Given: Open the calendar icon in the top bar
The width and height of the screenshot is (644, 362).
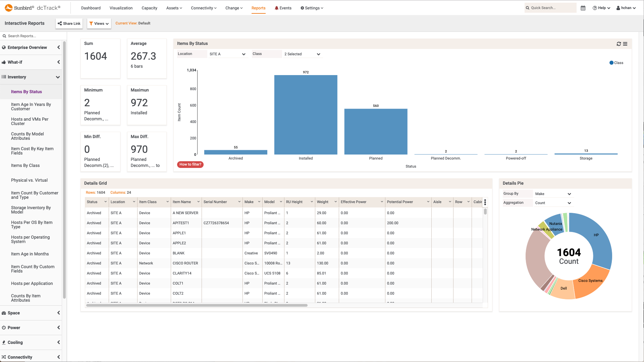Looking at the screenshot, I should pos(583,8).
